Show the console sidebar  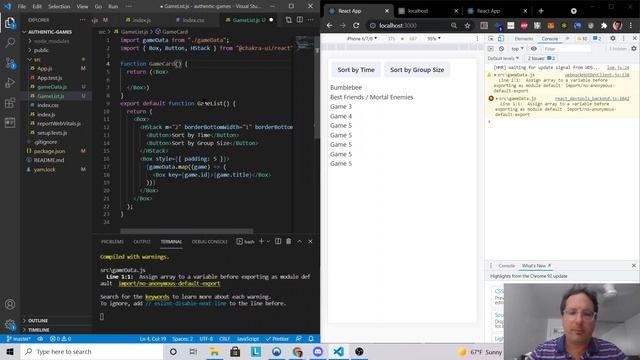pyautogui.click(x=491, y=49)
